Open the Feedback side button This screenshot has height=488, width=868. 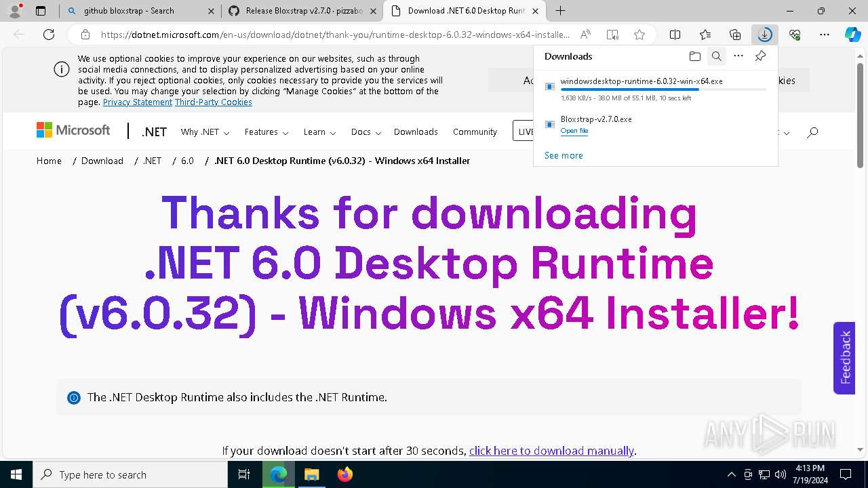click(x=844, y=358)
